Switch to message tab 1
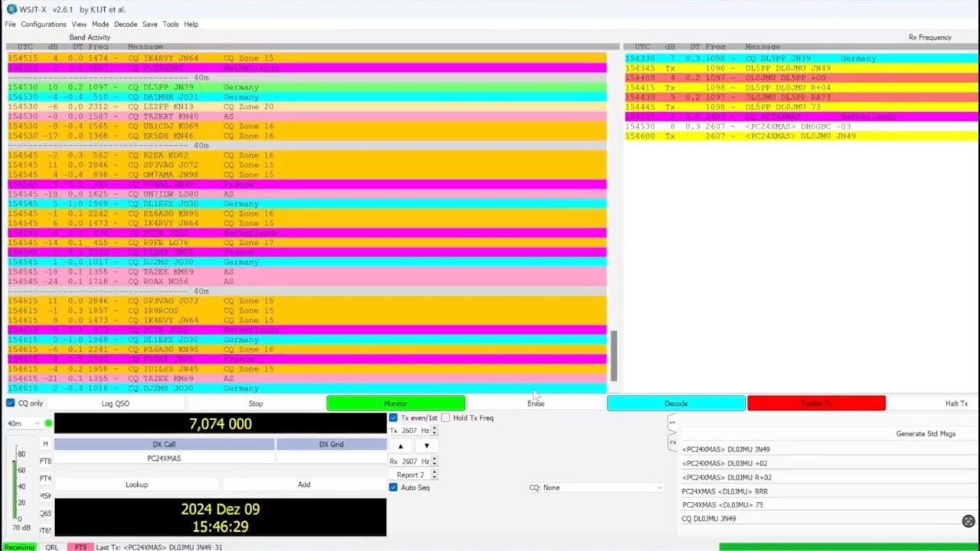980x551 pixels. pyautogui.click(x=672, y=422)
